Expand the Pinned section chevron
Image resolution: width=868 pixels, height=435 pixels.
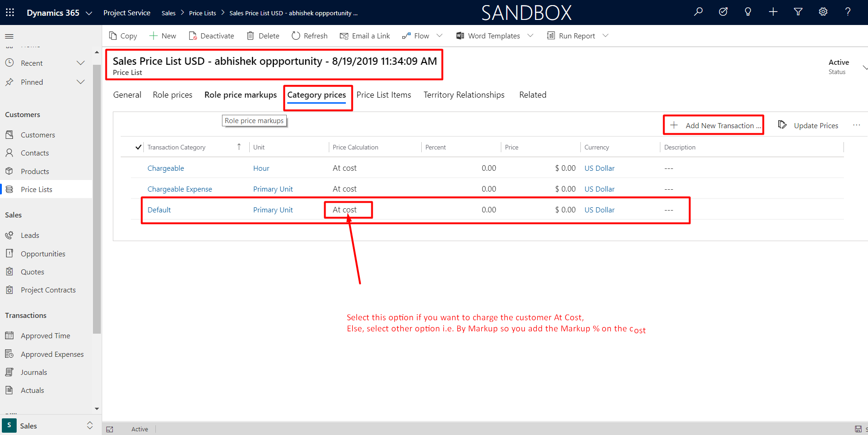point(80,82)
